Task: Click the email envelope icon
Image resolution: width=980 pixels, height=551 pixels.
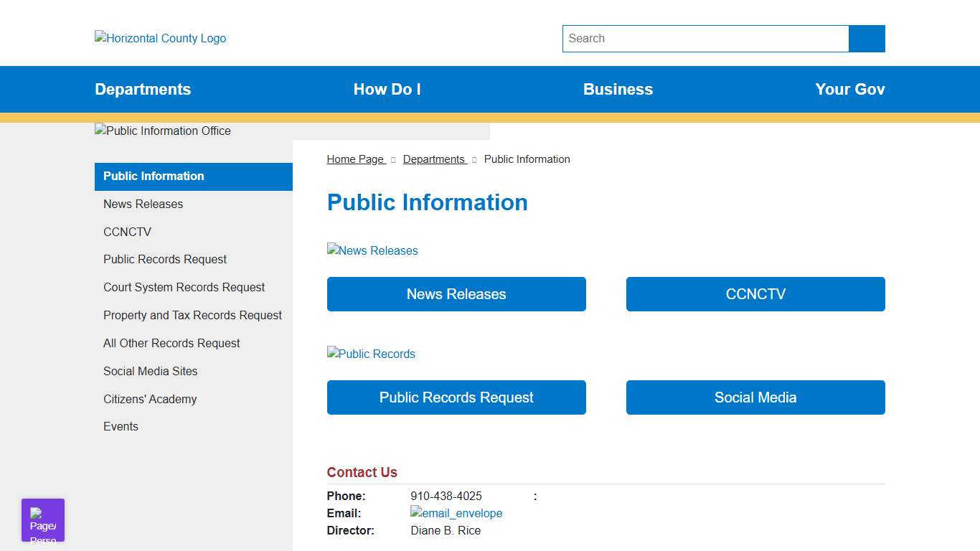Action: pyautogui.click(x=456, y=513)
